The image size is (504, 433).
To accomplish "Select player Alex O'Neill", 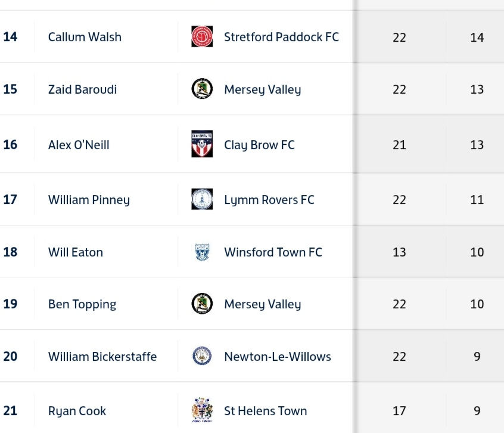I will tap(79, 145).
